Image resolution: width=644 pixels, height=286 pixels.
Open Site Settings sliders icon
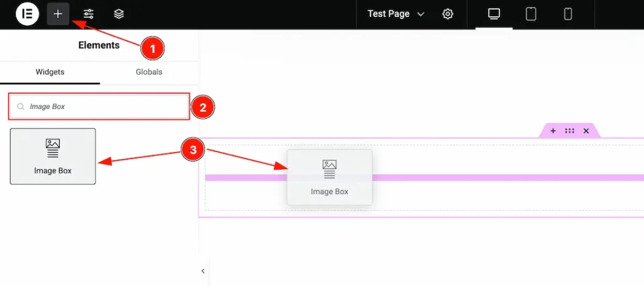pos(89,14)
